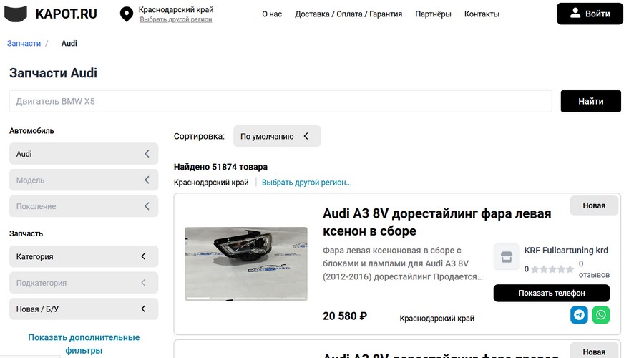This screenshot has height=358, width=644.
Task: Open the О нас menu item
Action: (272, 14)
